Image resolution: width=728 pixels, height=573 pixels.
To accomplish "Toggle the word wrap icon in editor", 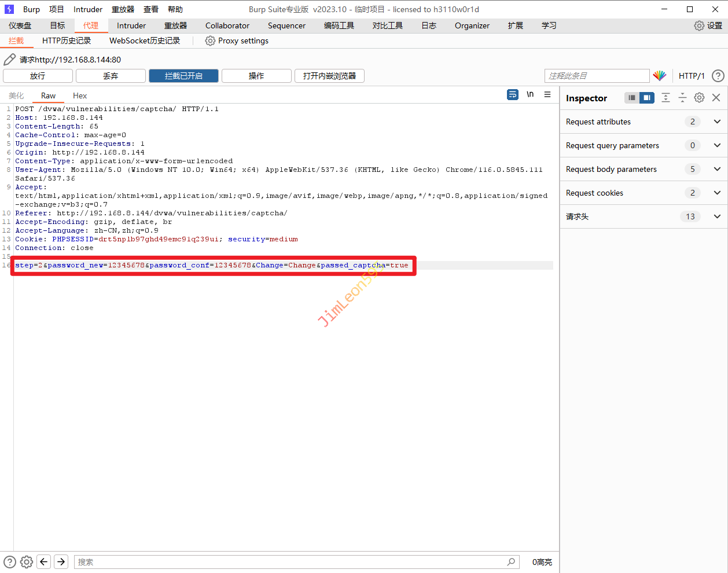I will tap(513, 94).
